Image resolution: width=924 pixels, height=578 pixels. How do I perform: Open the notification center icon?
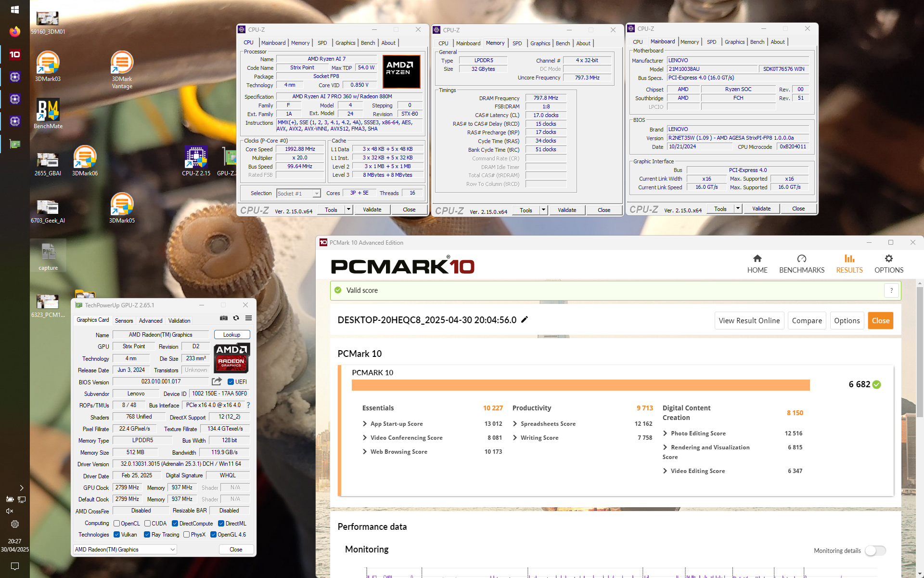click(x=14, y=566)
